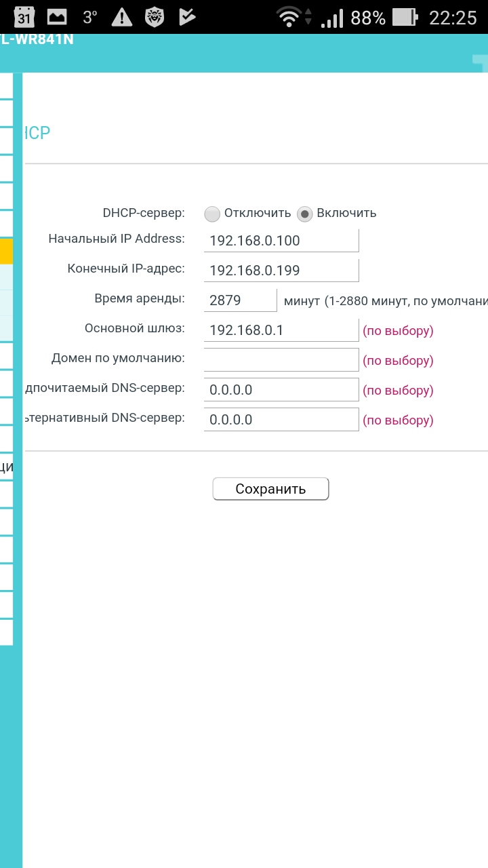Edit the Время аренды field
488x868 pixels.
pos(241,300)
